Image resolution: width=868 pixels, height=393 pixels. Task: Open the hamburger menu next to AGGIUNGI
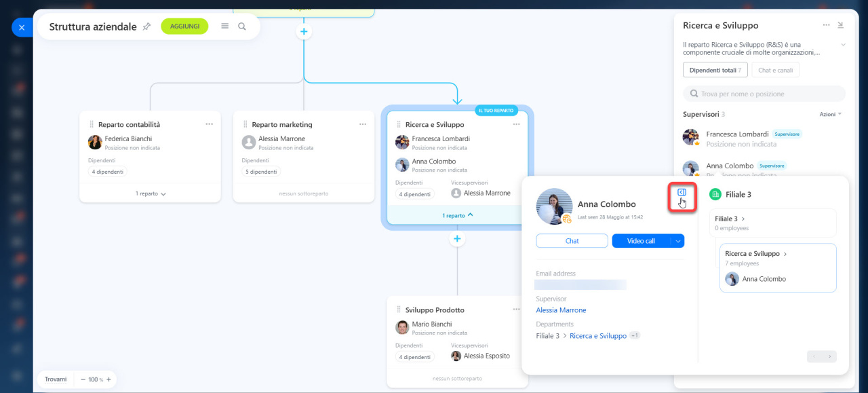click(225, 26)
